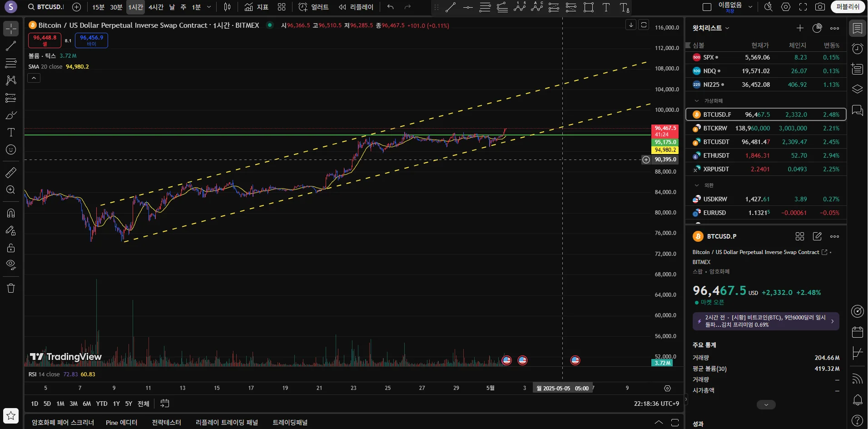Select the text tool in left sidebar
The height and width of the screenshot is (429, 868).
(x=11, y=132)
